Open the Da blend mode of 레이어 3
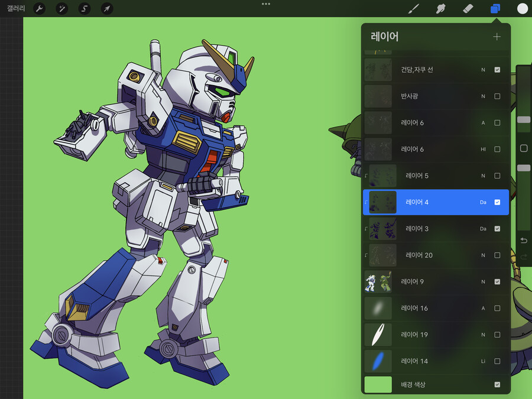Viewport: 532px width, 399px height. (483, 229)
